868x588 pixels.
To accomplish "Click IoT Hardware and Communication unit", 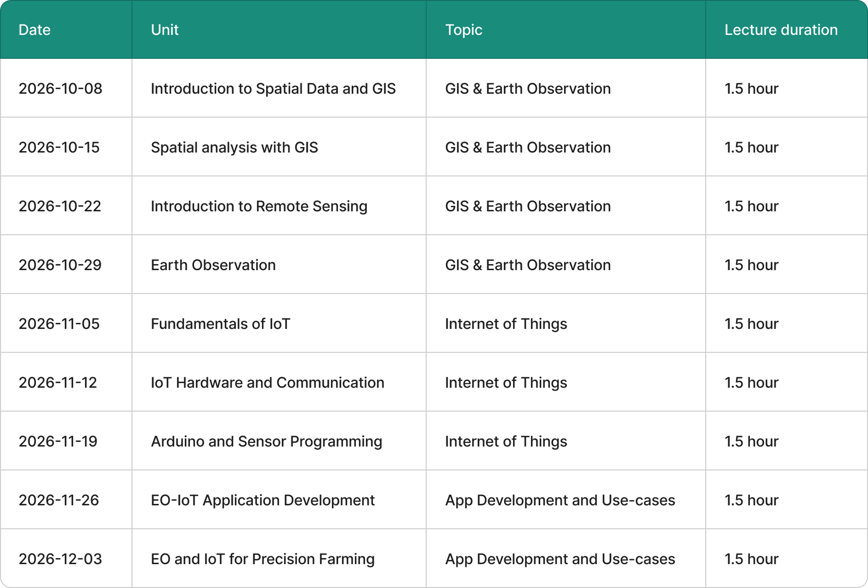I will coord(268,383).
